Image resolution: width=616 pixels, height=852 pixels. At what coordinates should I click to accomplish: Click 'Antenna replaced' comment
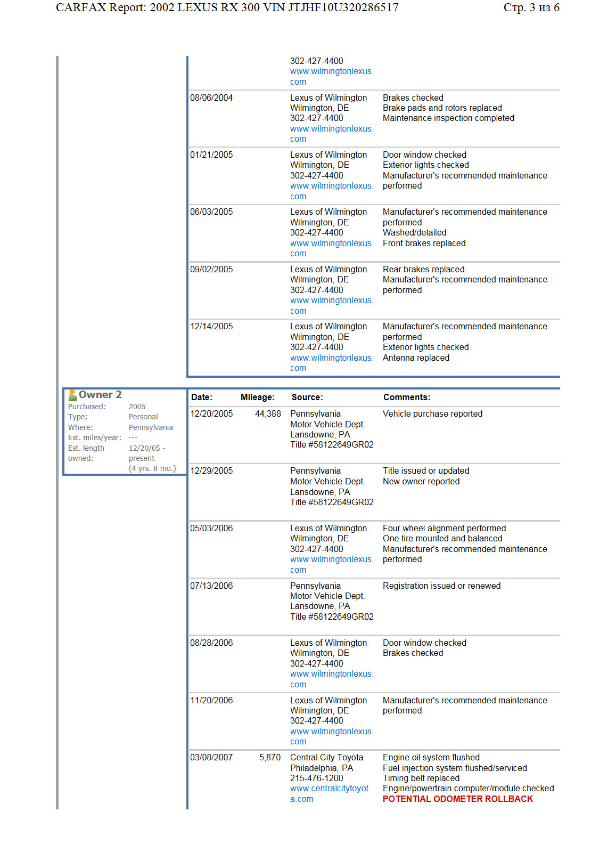coord(416,358)
